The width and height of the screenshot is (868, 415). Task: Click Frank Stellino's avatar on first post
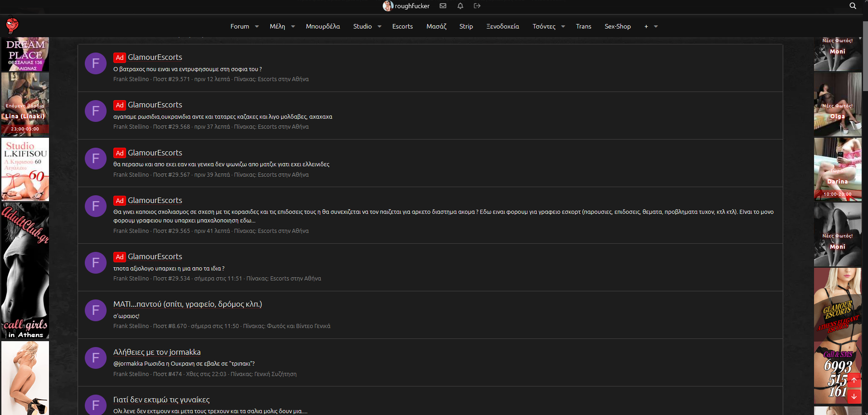pos(96,63)
